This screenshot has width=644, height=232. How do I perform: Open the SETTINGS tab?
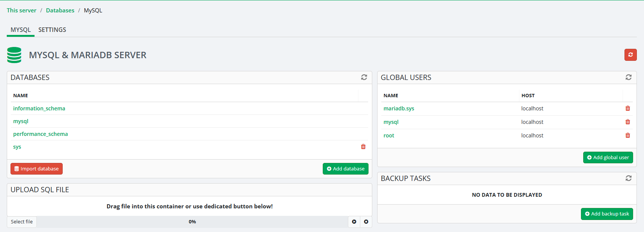[52, 30]
